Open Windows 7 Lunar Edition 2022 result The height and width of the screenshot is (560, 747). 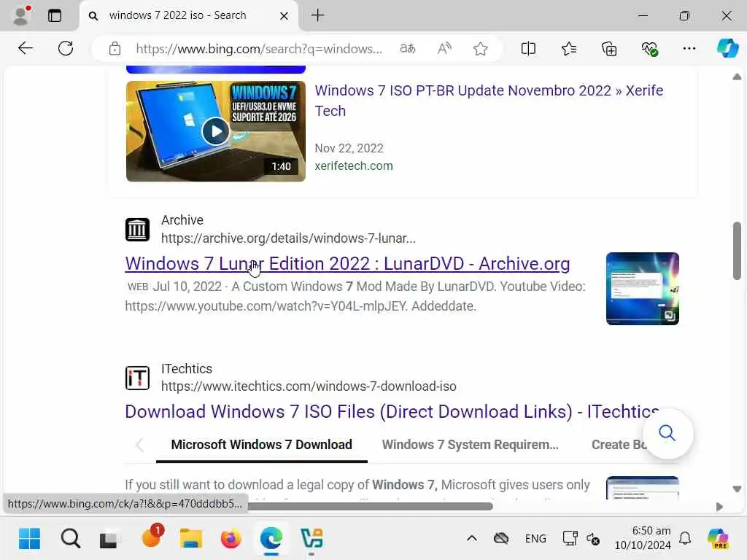(347, 263)
